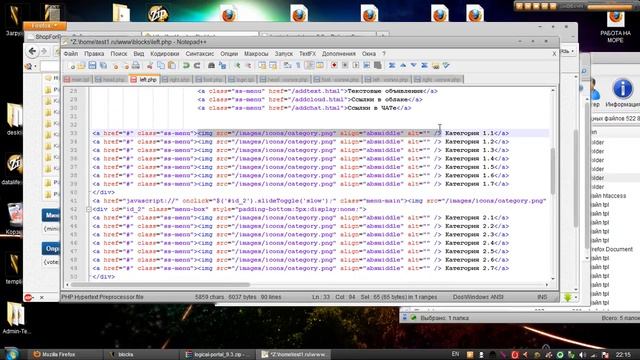The image size is (640, 360).
Task: Click the Информация icon in right window
Action: [x=622, y=93]
